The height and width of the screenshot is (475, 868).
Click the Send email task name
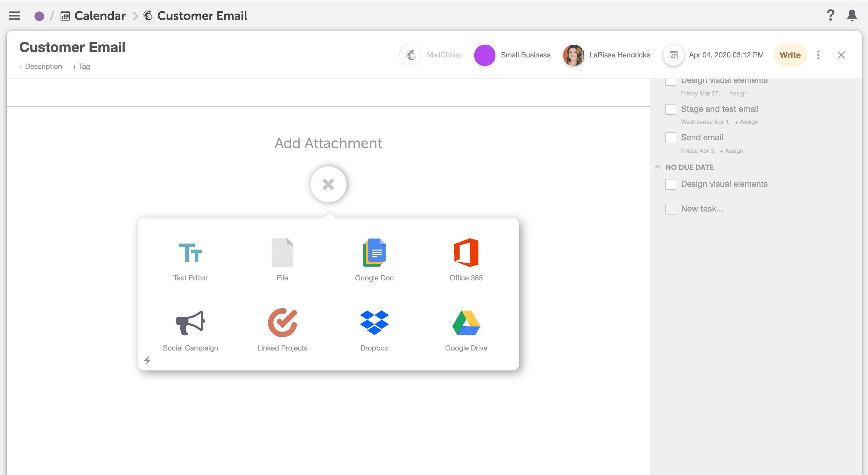coord(702,137)
